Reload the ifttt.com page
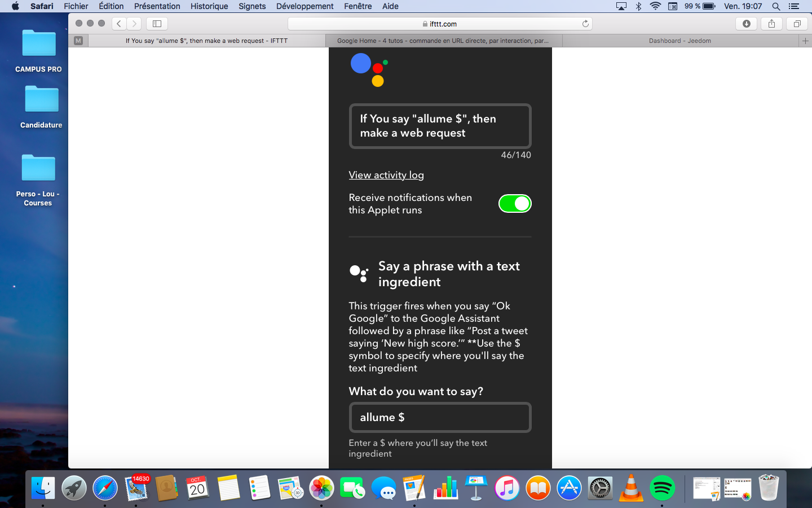Screen dimensions: 812x508 585,24
